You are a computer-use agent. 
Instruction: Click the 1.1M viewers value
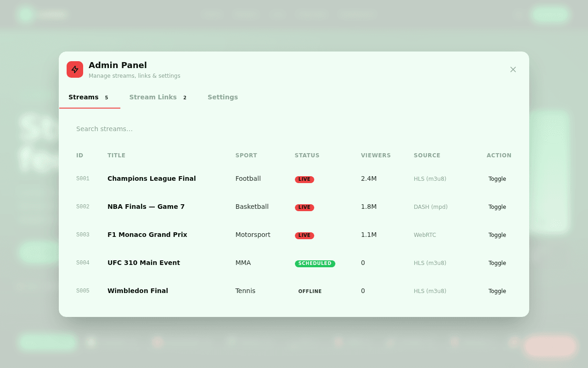point(369,235)
